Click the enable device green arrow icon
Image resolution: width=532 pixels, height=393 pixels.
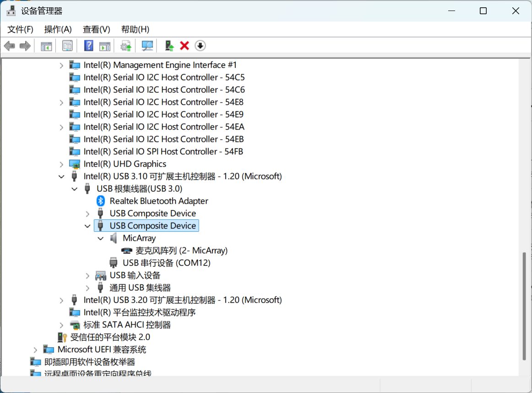point(169,46)
